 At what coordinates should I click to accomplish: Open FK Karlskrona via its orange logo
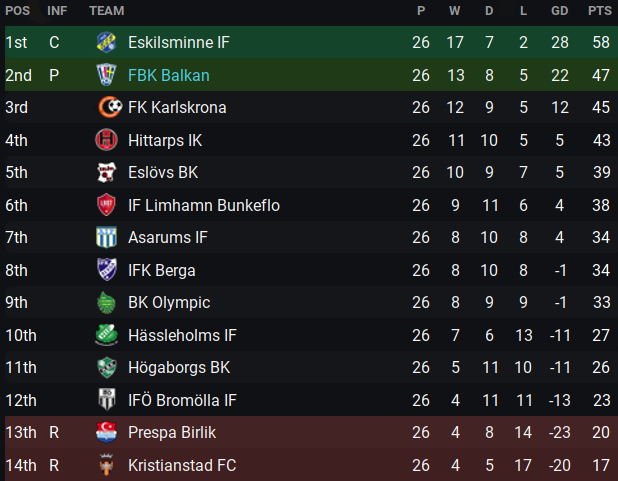pyautogui.click(x=110, y=107)
